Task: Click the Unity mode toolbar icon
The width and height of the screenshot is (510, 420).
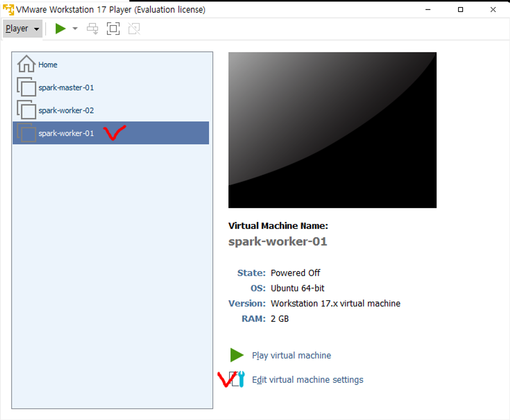Action: click(134, 29)
